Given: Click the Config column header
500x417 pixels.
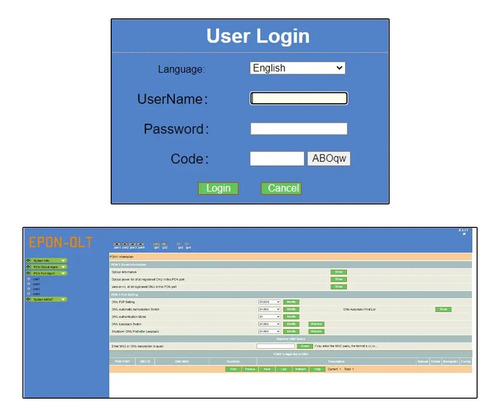Looking at the screenshot, I should [x=466, y=362].
